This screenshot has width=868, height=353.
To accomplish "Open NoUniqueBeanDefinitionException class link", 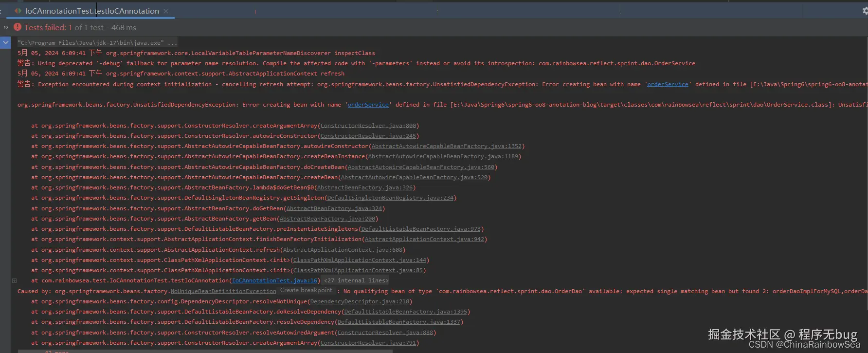I will coord(223,291).
